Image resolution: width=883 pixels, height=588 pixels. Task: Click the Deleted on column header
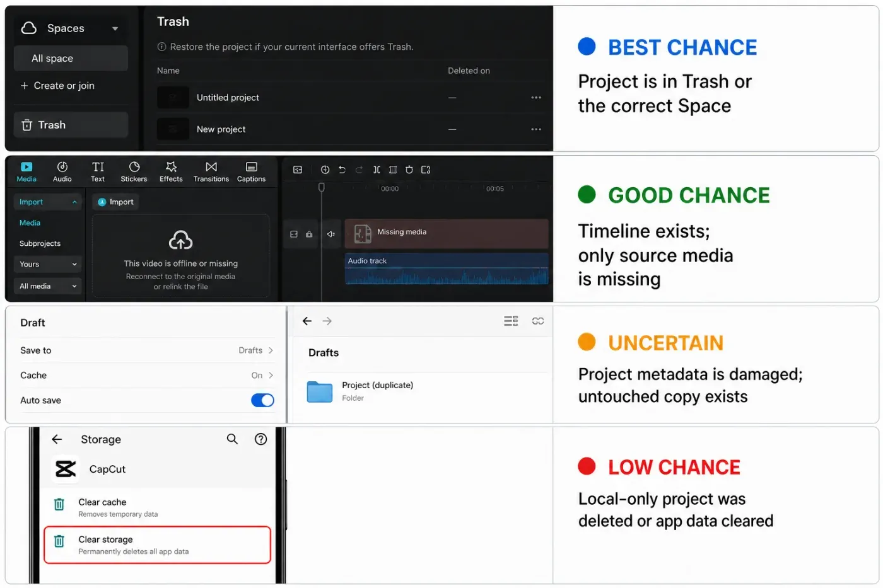pyautogui.click(x=469, y=71)
